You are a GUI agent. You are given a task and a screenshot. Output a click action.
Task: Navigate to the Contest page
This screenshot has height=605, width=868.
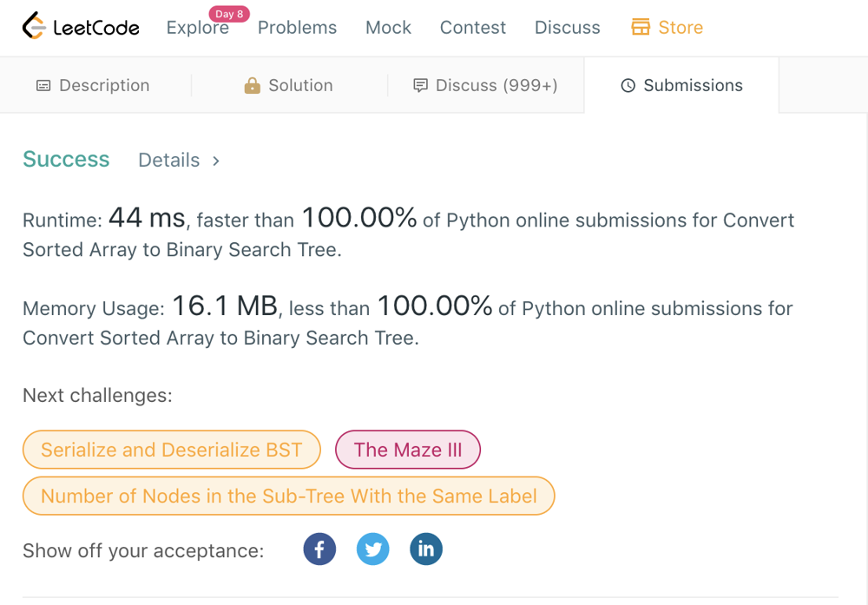472,28
